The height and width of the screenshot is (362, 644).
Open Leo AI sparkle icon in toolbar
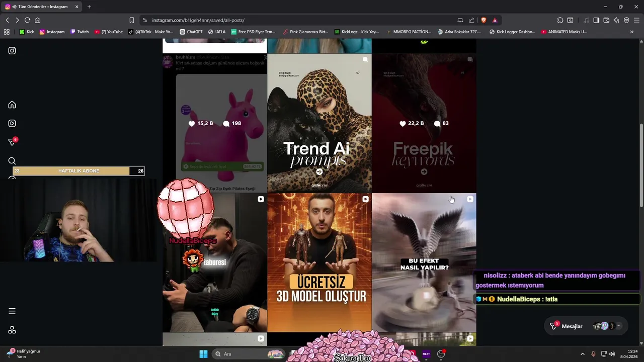click(616, 20)
